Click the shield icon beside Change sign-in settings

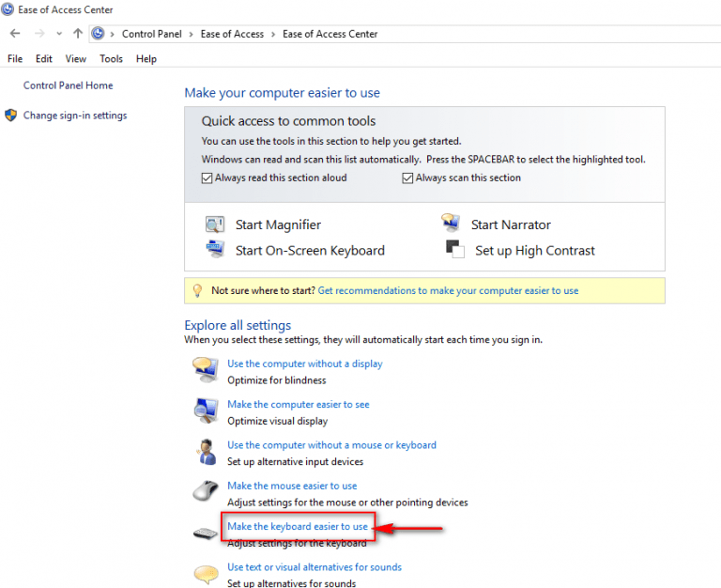point(10,116)
